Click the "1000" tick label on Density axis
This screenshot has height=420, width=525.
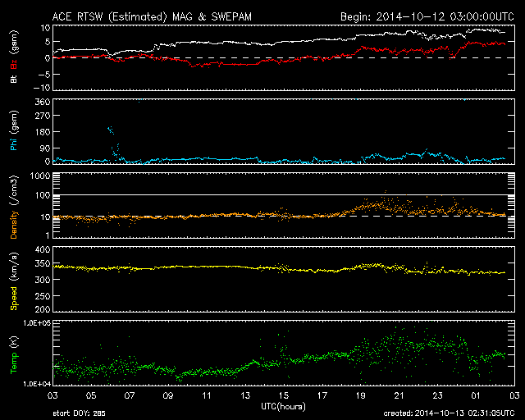click(x=40, y=176)
